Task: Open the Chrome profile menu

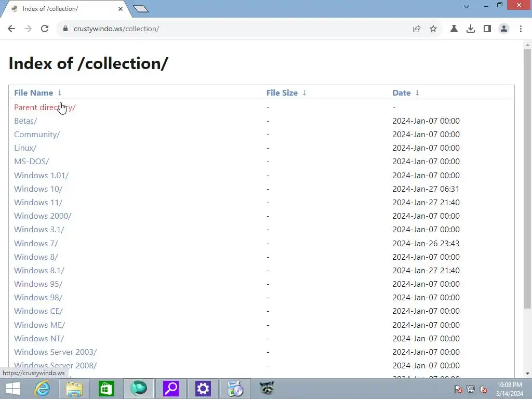Action: coord(504,29)
